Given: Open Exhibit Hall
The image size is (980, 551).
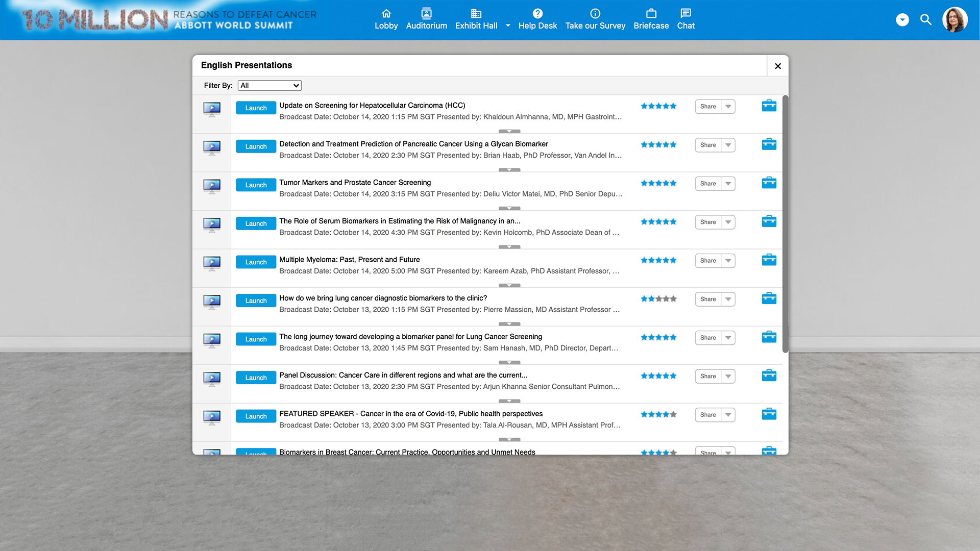Looking at the screenshot, I should pos(476,19).
